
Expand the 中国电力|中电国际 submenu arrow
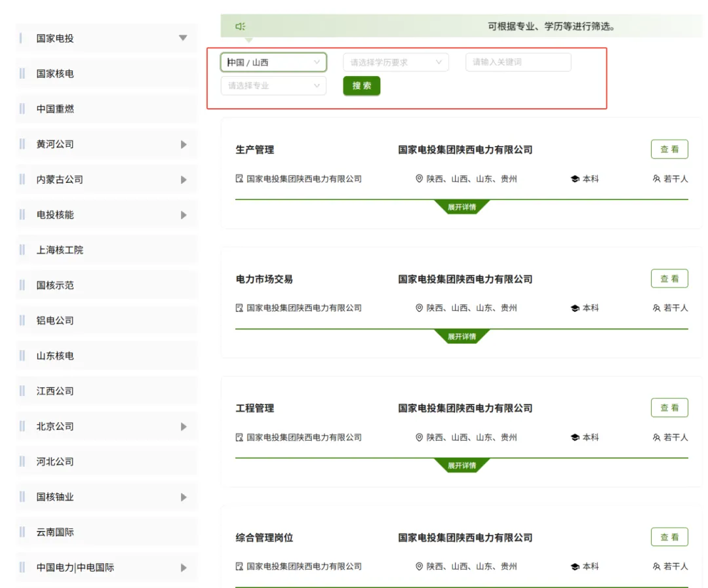pyautogui.click(x=184, y=568)
